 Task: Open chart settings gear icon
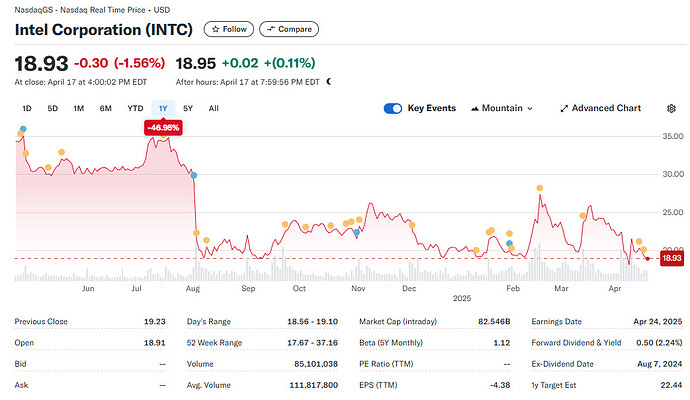point(671,108)
